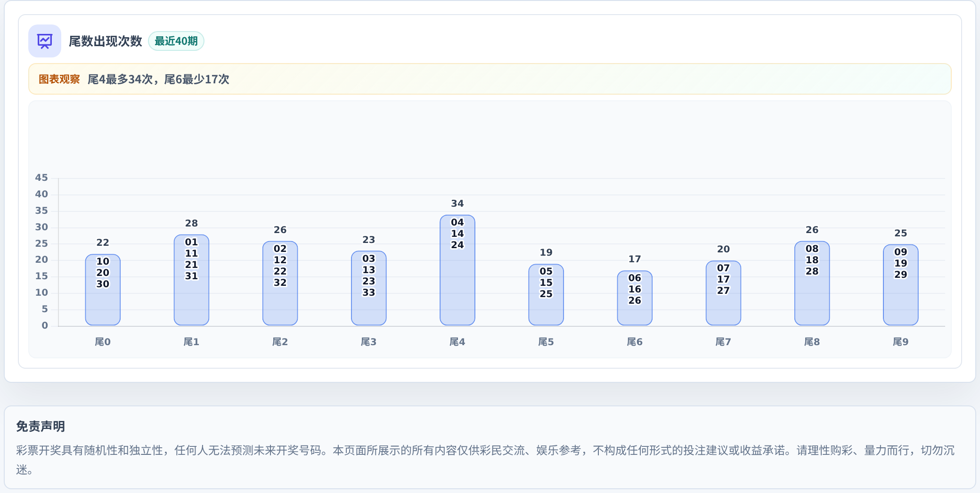Click the value label 25 above 尾9
Screen dimensions: 980x493
(x=900, y=233)
